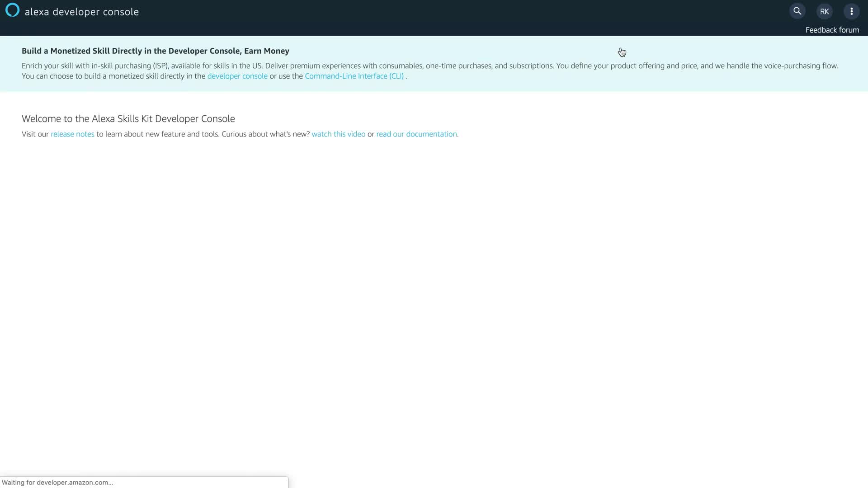Expand the vertical three-dot options menu

coord(851,12)
